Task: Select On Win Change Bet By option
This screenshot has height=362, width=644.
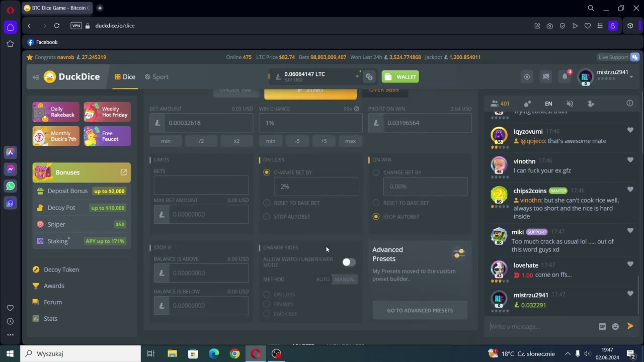Action: click(376, 172)
